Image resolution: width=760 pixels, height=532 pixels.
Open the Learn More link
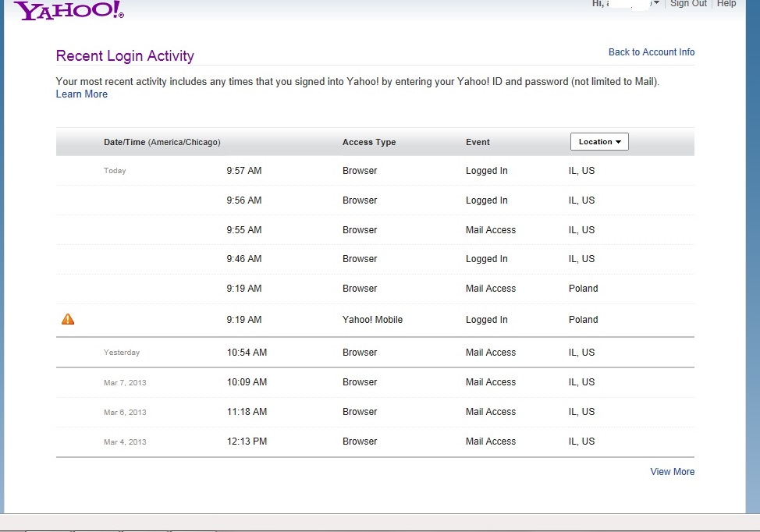[81, 94]
